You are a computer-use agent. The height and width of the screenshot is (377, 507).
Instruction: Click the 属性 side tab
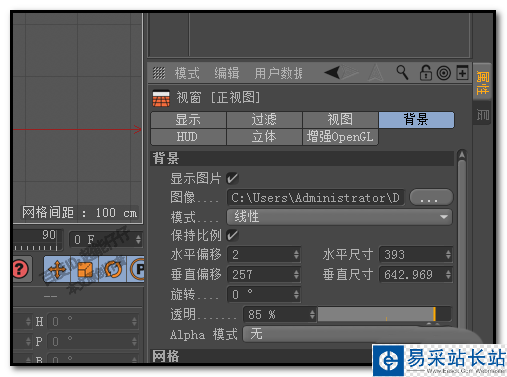pyautogui.click(x=482, y=82)
